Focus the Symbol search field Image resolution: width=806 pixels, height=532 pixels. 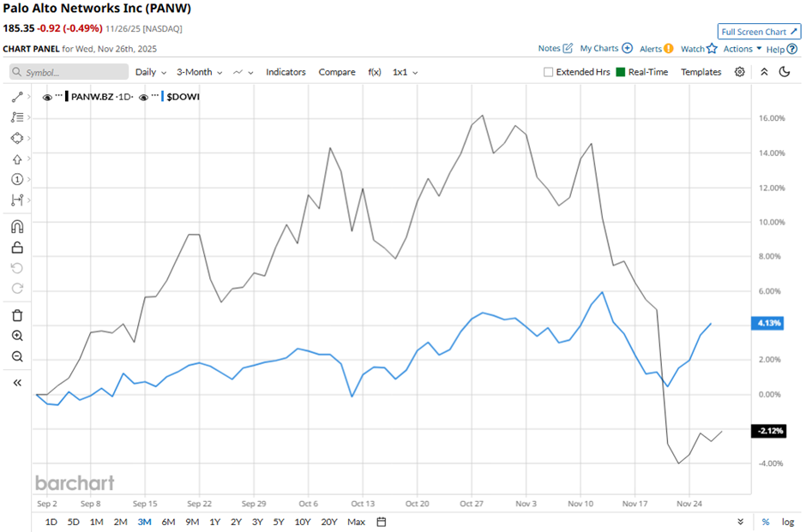point(69,72)
